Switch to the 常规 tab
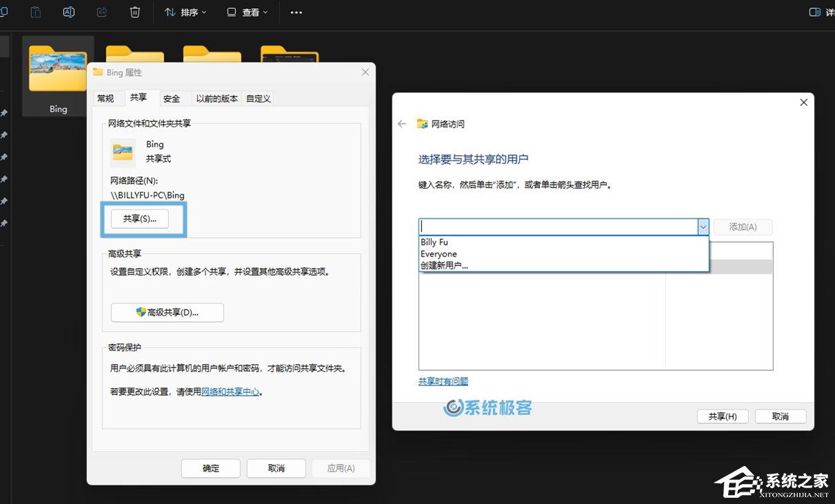Viewport: 835px width, 504px height. [108, 98]
